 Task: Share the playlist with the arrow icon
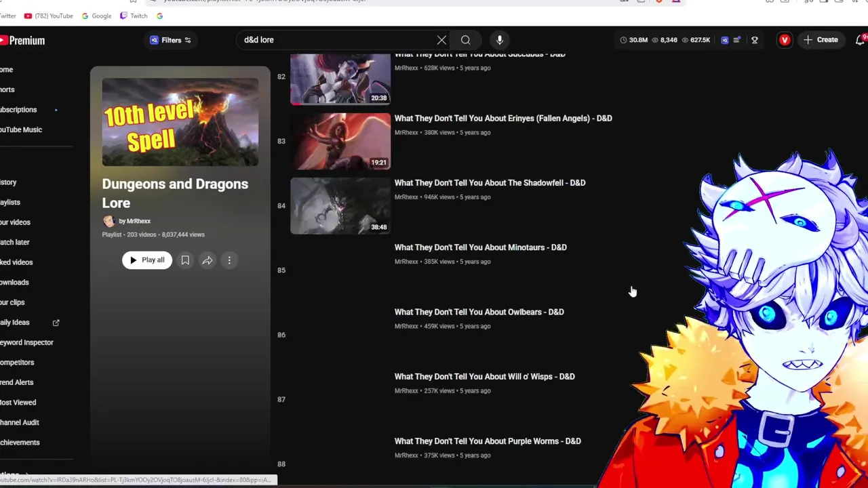pos(208,260)
